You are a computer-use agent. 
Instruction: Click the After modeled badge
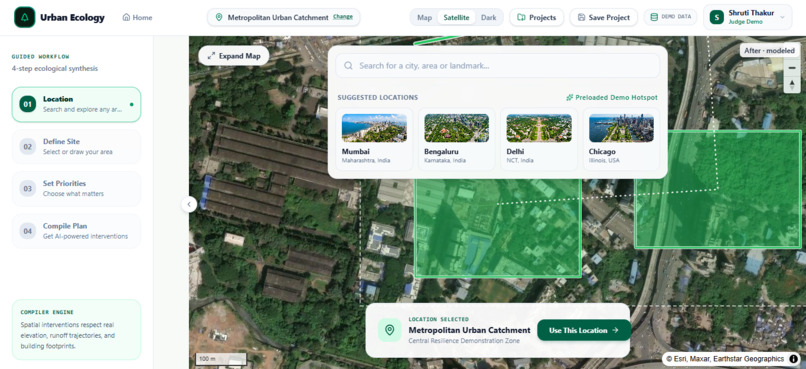(770, 50)
